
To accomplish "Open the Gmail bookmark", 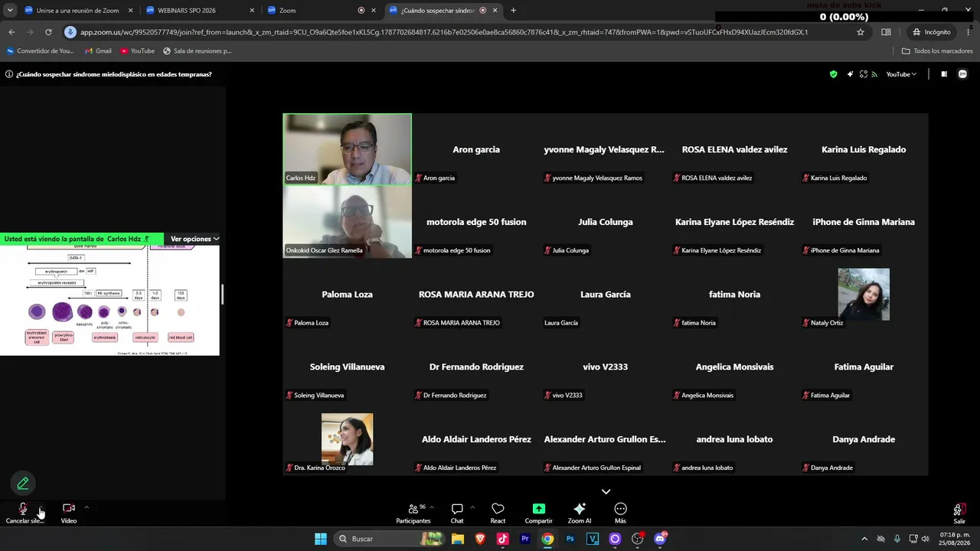I will (98, 51).
